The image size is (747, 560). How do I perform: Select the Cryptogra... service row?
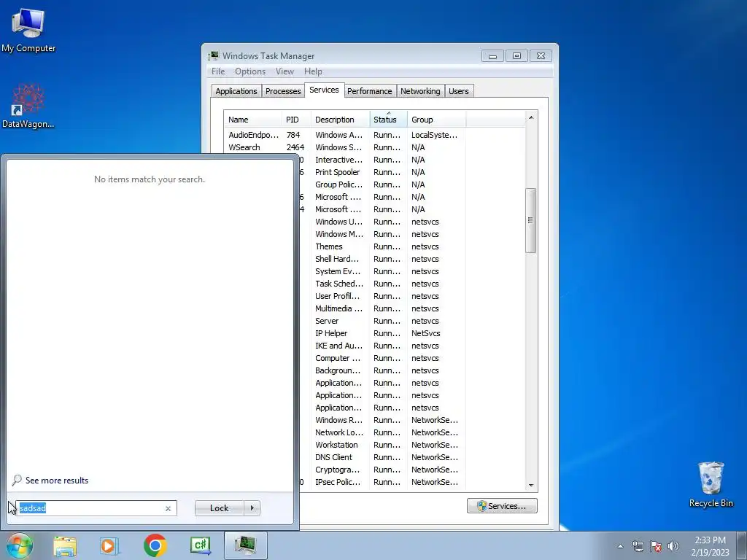[x=411, y=470]
